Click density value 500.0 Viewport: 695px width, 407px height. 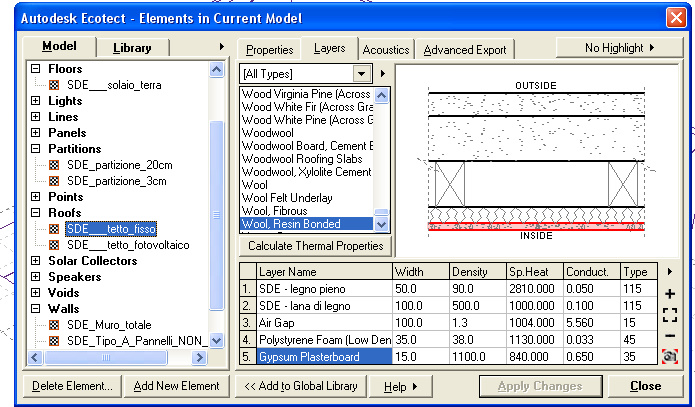click(477, 306)
